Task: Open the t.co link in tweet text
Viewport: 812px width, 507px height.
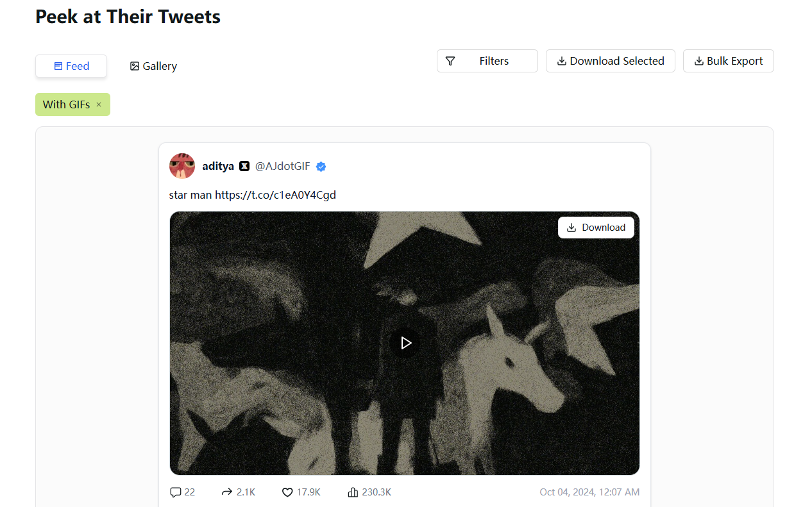Action: tap(275, 195)
